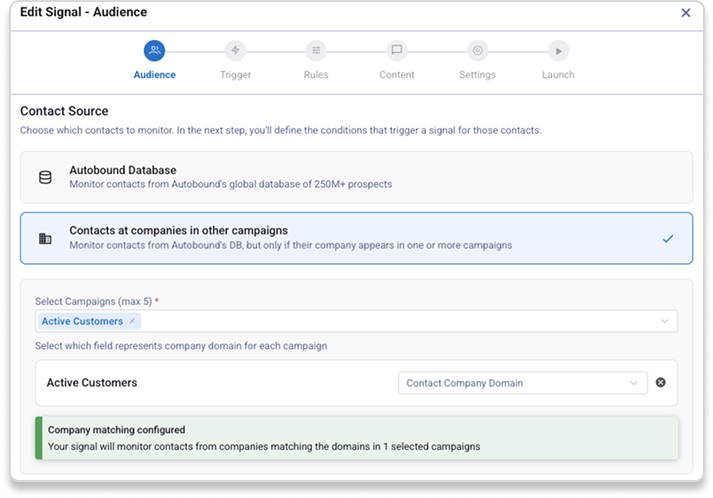Go to the Audience step label
Image resolution: width=713 pixels, height=498 pixels.
click(x=155, y=75)
